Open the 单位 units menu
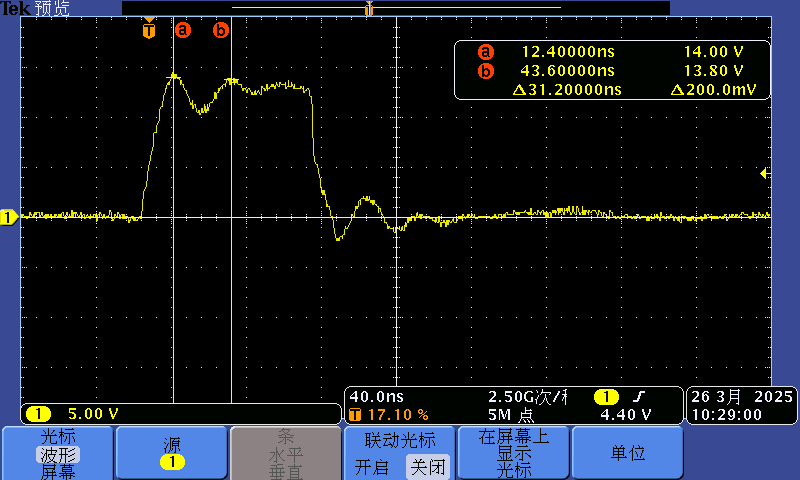 [x=627, y=453]
